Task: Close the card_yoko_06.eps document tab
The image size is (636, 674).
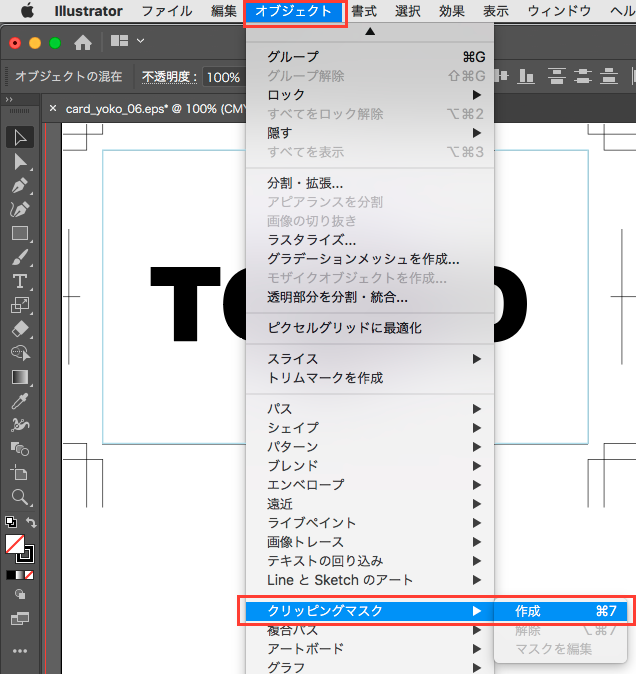Action: coord(53,109)
